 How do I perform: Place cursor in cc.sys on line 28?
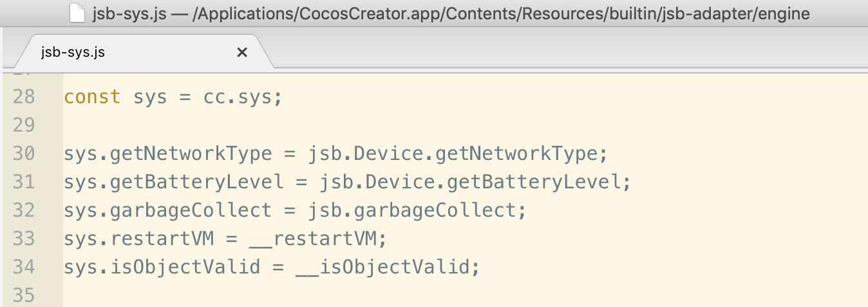tap(243, 97)
